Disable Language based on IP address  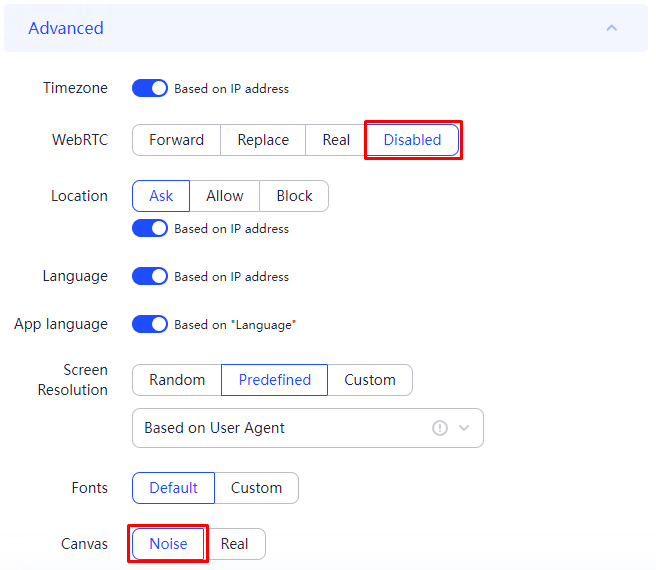tap(150, 276)
